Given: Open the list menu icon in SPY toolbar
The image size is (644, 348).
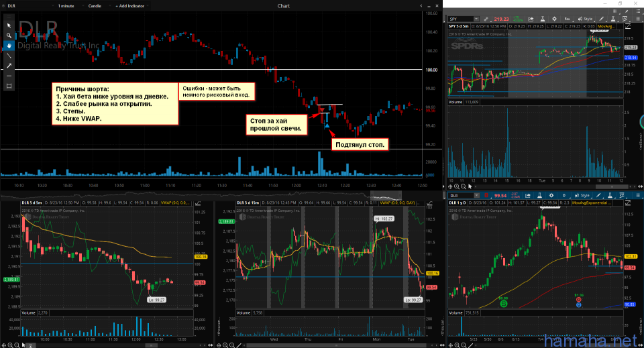Looking at the screenshot, I should (x=638, y=19).
